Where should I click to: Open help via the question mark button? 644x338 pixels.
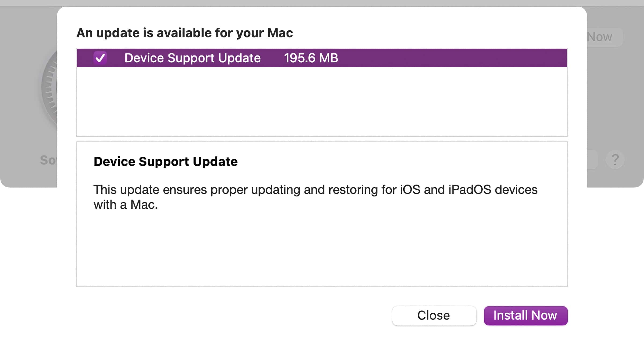tap(615, 160)
